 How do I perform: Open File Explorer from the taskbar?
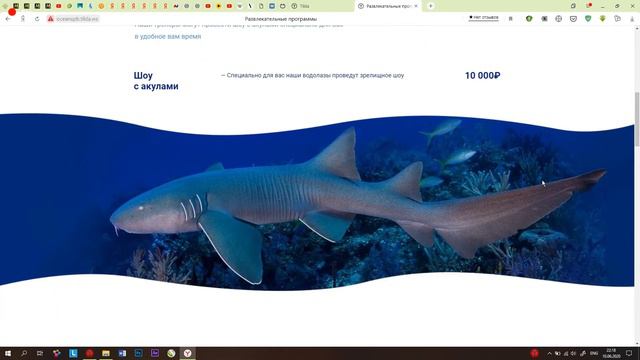106,353
